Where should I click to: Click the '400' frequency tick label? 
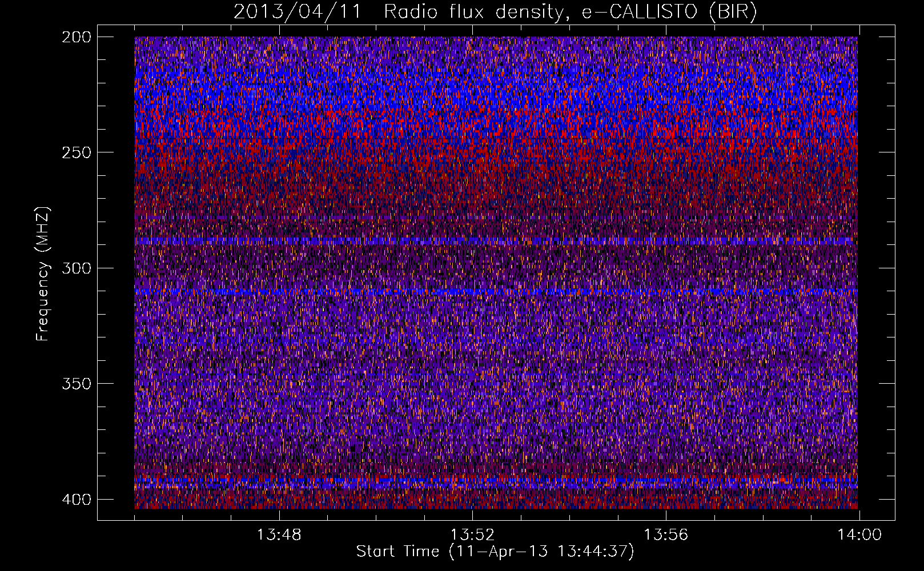[76, 499]
